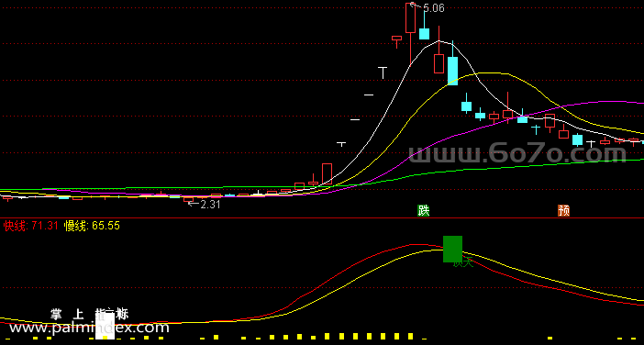Click the 快线 71.31 indicator label
Image resolution: width=644 pixels, height=345 pixels.
[x=31, y=226]
